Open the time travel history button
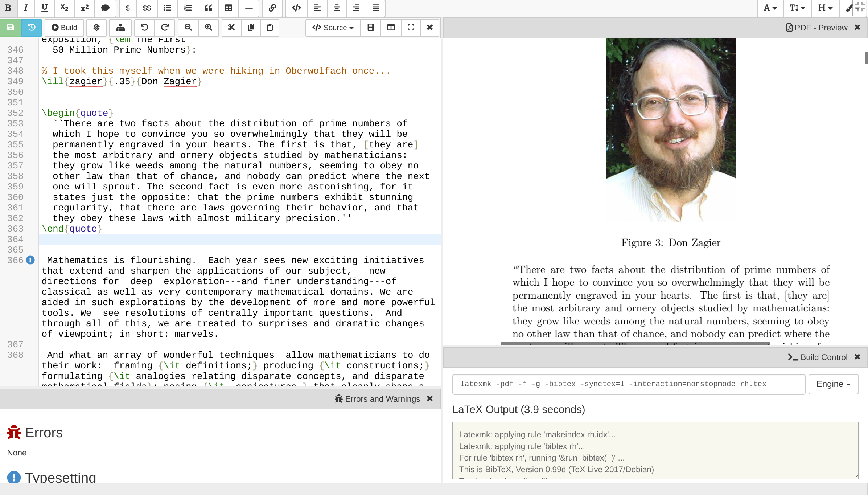 click(x=32, y=28)
